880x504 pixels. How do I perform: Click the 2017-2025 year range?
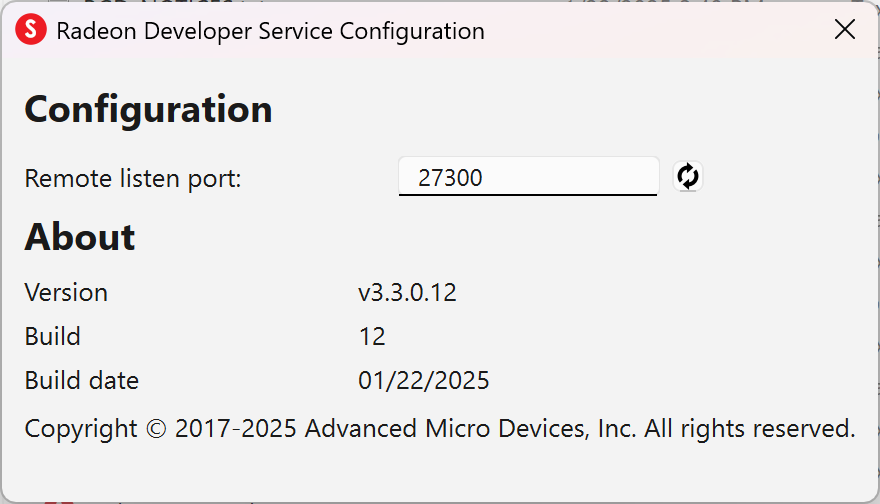click(x=236, y=429)
